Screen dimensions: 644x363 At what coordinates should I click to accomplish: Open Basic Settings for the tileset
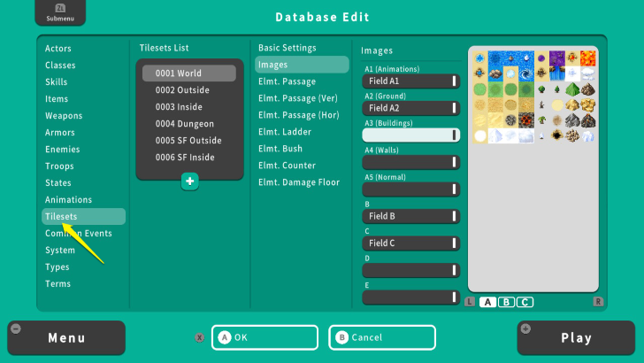287,48
